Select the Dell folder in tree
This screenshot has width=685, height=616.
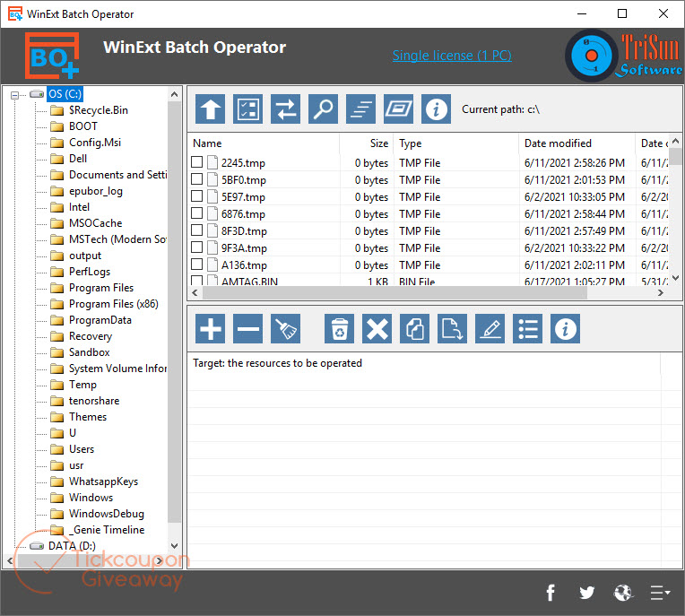(78, 159)
